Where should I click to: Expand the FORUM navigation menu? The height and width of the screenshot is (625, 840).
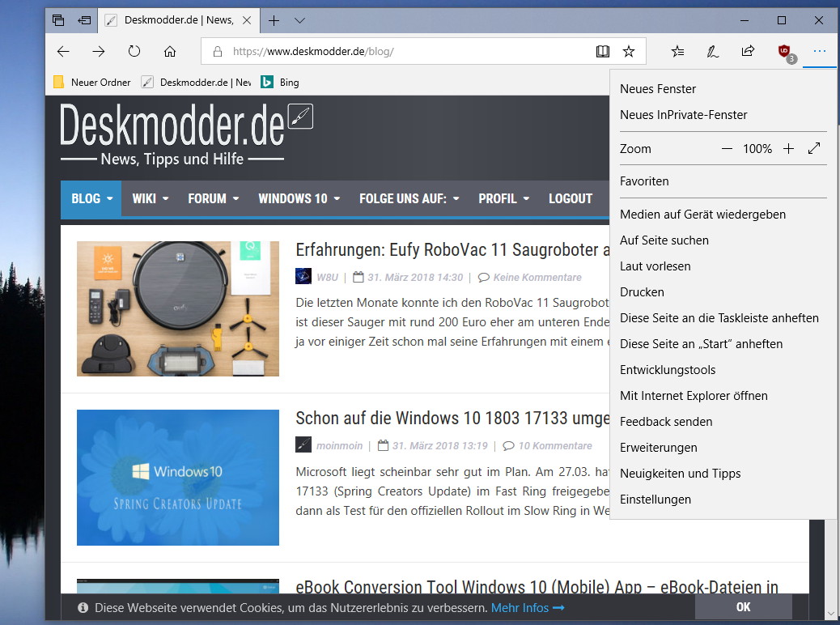coord(213,199)
